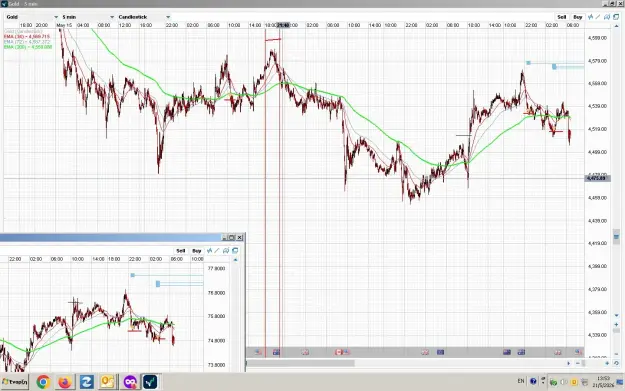The image size is (625, 391).
Task: Click Sell button in Gold chart
Action: tap(562, 17)
